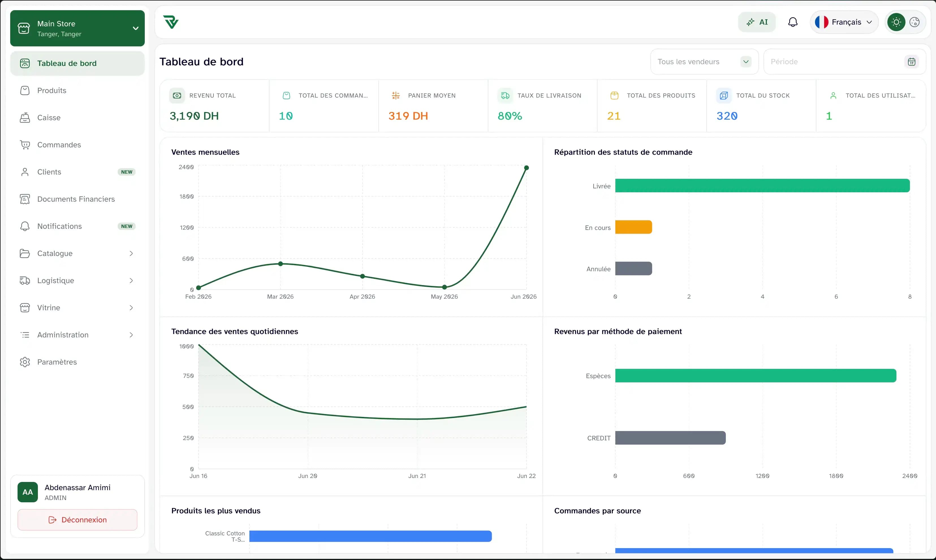
Task: Click the gray CREDIT revenue bar
Action: click(x=670, y=438)
